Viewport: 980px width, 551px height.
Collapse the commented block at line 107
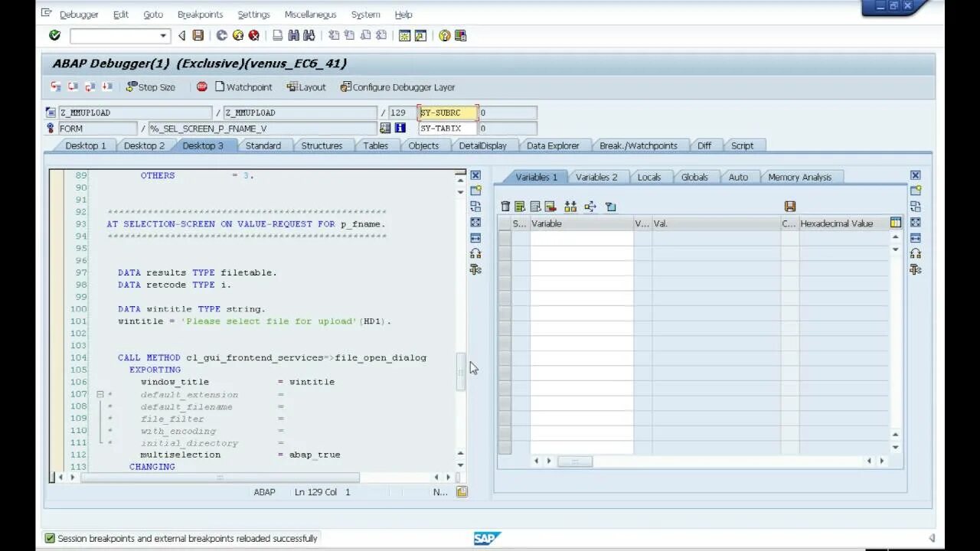click(100, 394)
